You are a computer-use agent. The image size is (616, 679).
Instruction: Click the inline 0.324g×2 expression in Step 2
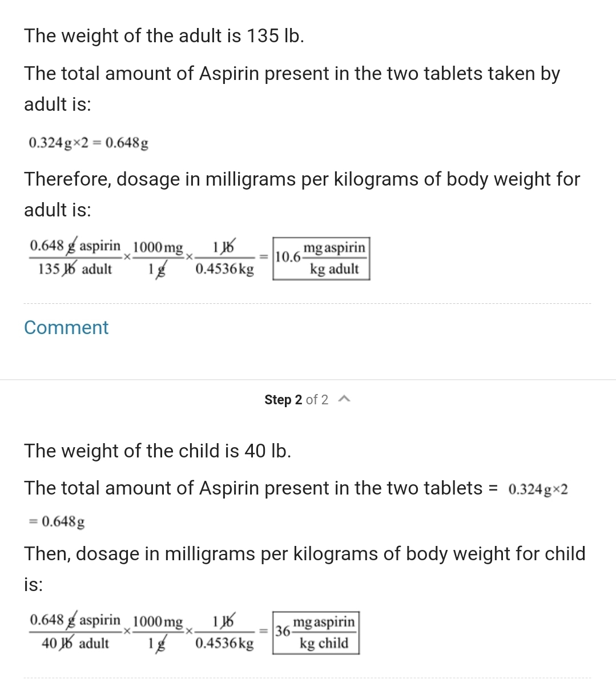tap(538, 489)
